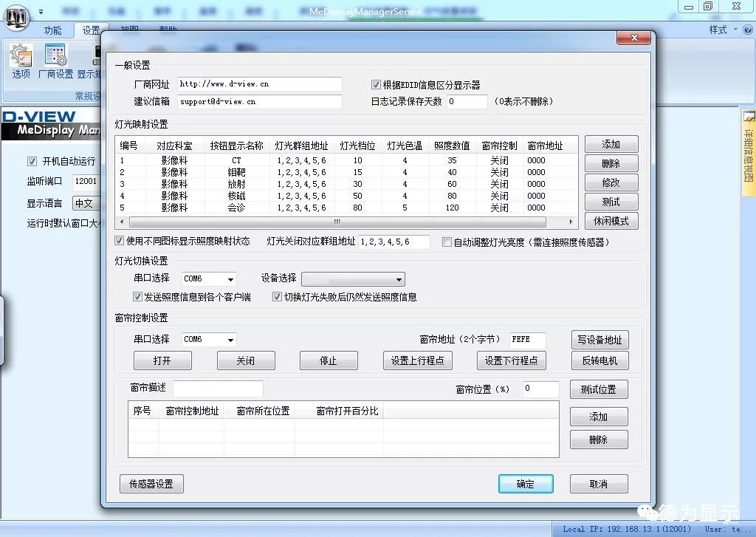
Task: Click the 打开 curtain button
Action: coord(162,360)
